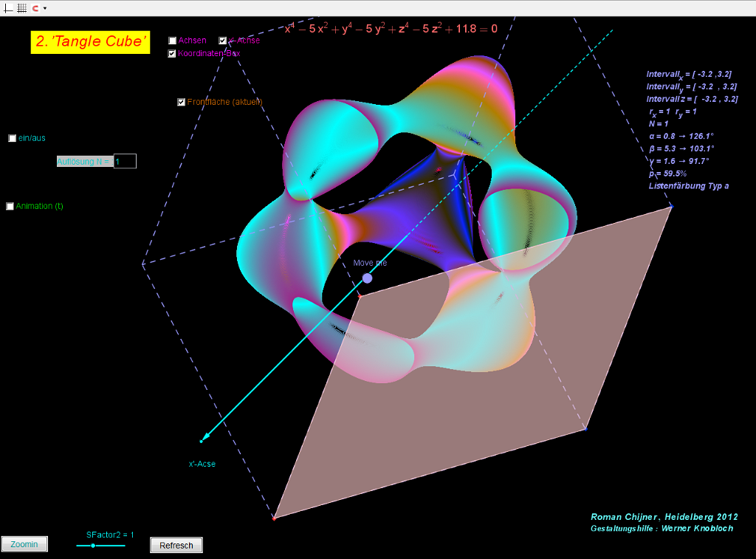Enable the Animation (t) checkbox
The width and height of the screenshot is (756, 559).
(10, 206)
